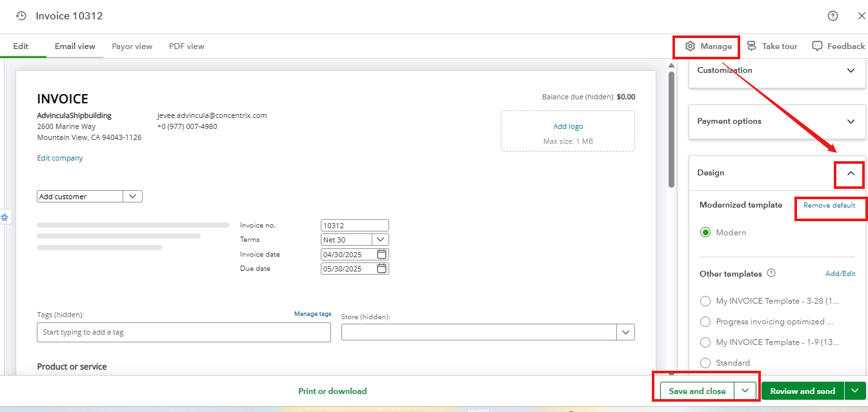Click the Feedback toolbar item
868x412 pixels.
[x=838, y=46]
